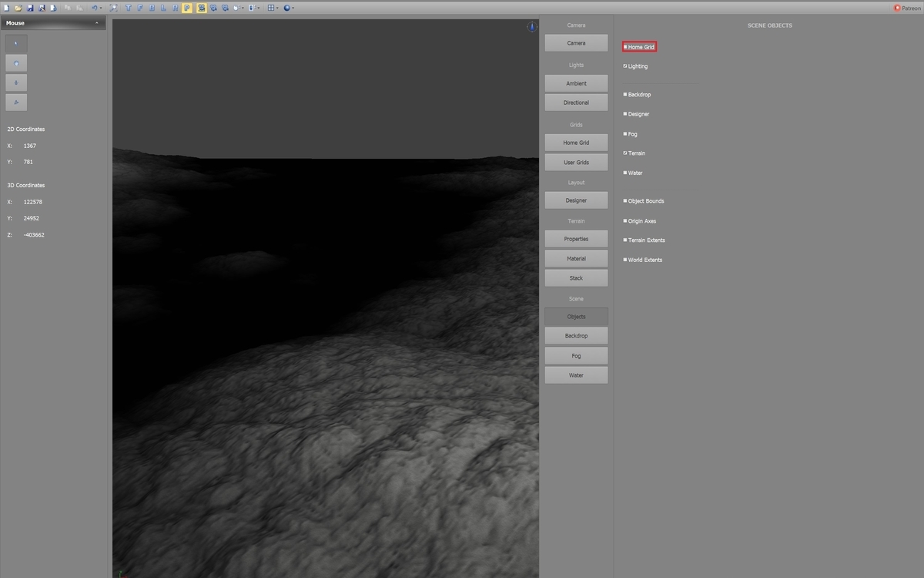The width and height of the screenshot is (924, 578).
Task: Open the User Grids button
Action: 576,163
